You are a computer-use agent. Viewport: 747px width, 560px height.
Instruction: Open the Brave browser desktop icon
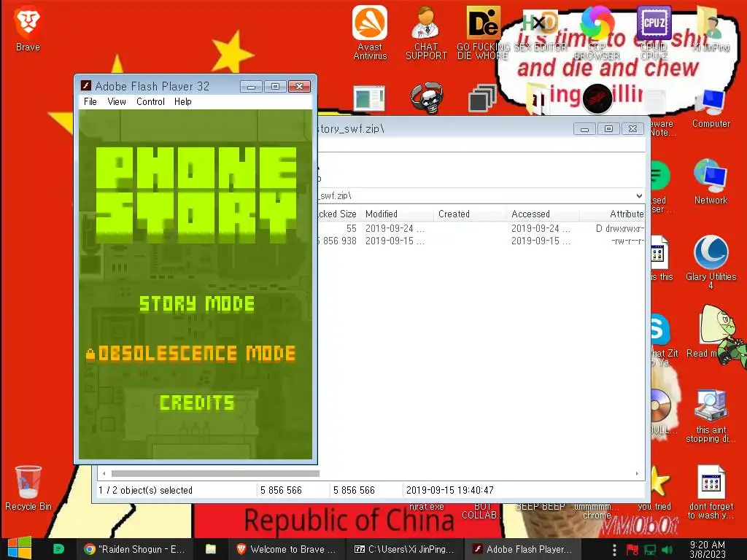point(28,29)
